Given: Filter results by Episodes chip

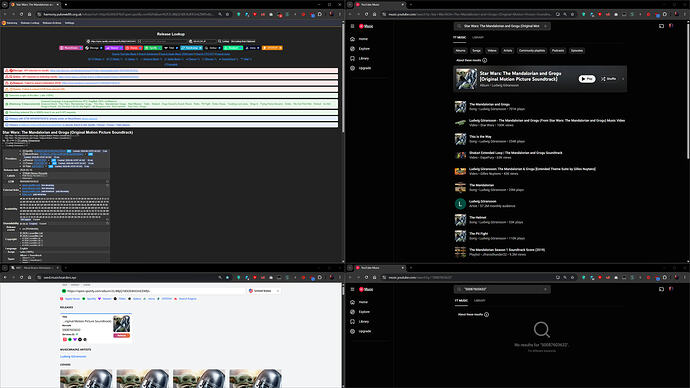Looking at the screenshot, I should click(577, 51).
